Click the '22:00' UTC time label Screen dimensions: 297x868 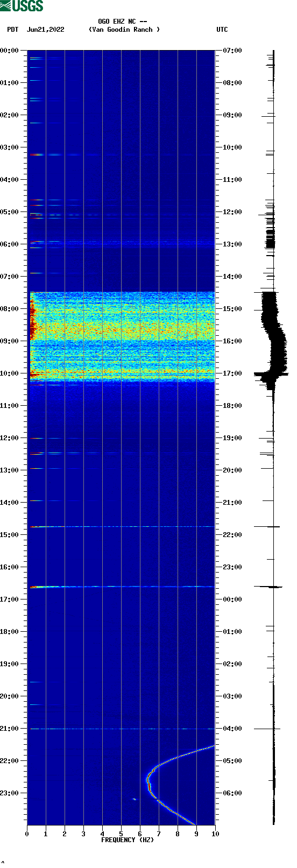coord(232,535)
